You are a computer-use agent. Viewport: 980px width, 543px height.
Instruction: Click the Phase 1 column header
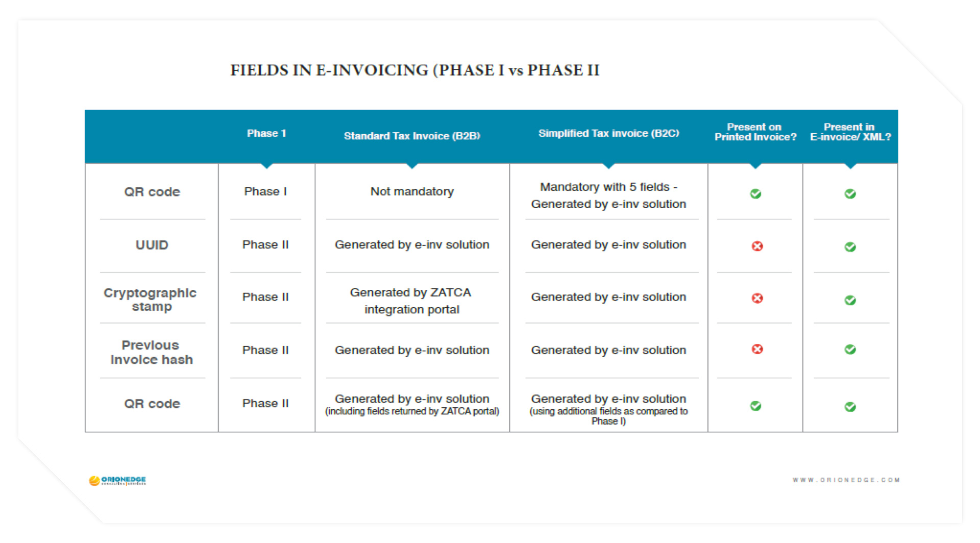[x=266, y=133]
